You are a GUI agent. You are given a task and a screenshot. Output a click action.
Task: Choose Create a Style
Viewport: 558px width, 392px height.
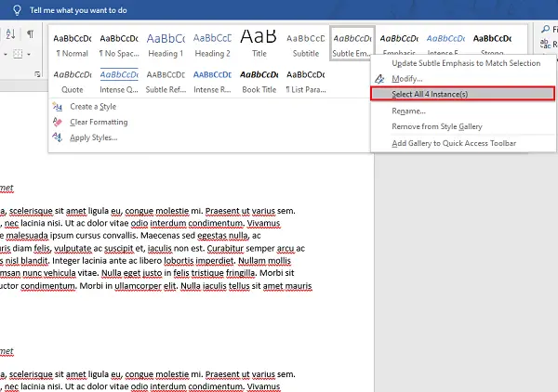(93, 107)
